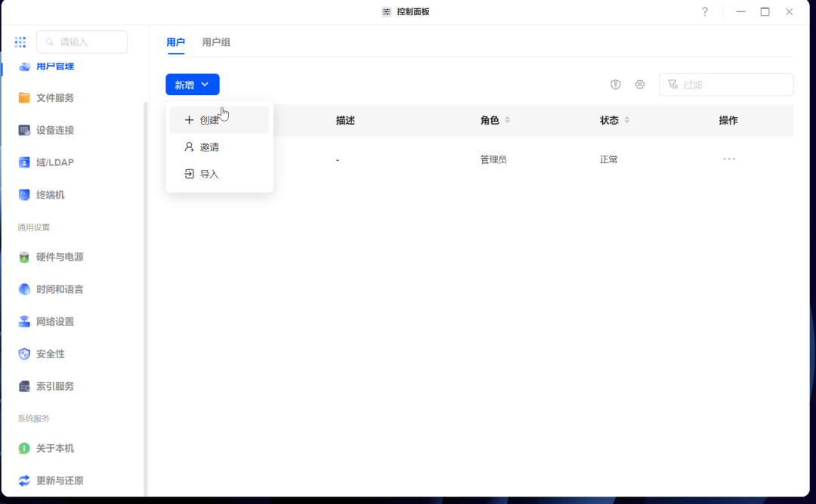Click the 设备连接 sidebar icon
This screenshot has height=504, width=816.
[x=24, y=130]
